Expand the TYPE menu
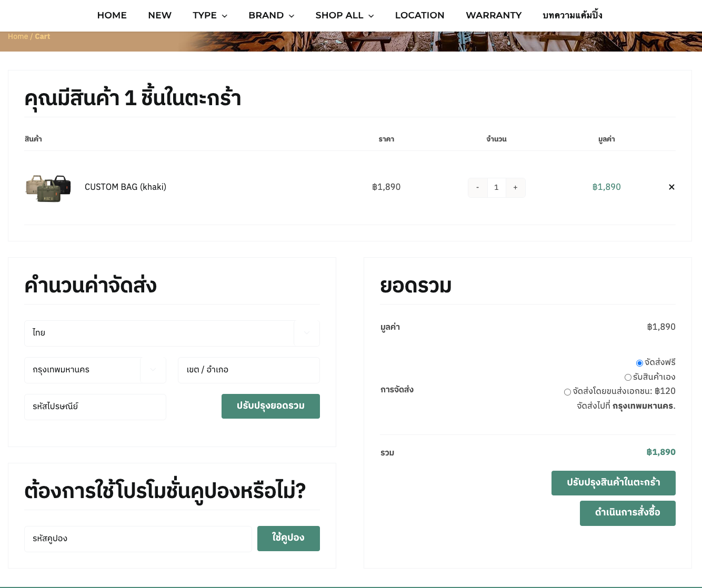The image size is (702, 588). tap(209, 16)
